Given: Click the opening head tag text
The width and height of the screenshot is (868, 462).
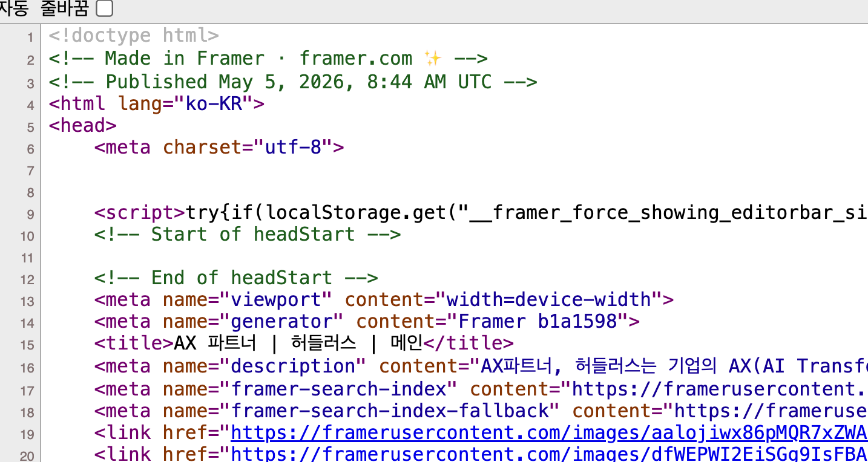Looking at the screenshot, I should pos(82,126).
